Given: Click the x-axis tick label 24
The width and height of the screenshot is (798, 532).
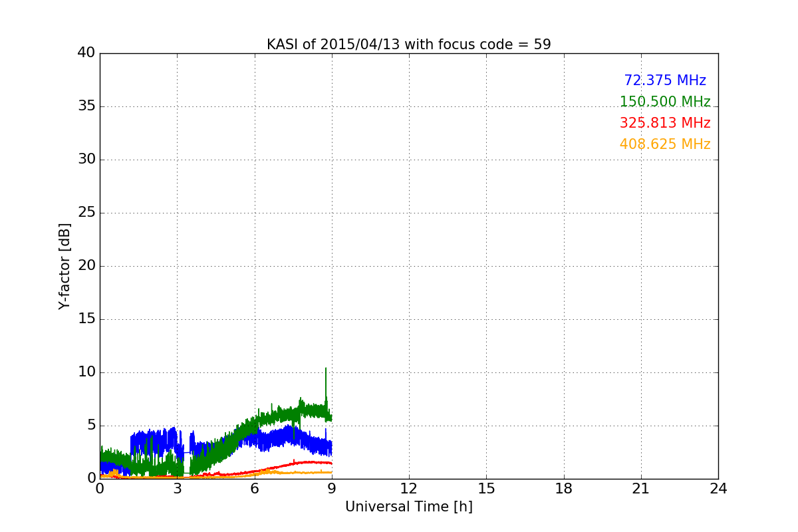Looking at the screenshot, I should click(x=718, y=489).
